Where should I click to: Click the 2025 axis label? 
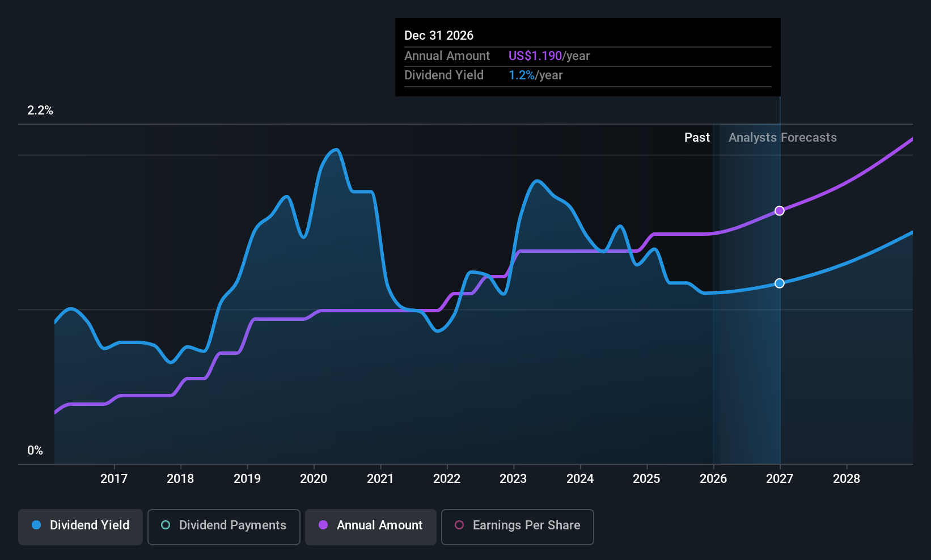point(646,478)
